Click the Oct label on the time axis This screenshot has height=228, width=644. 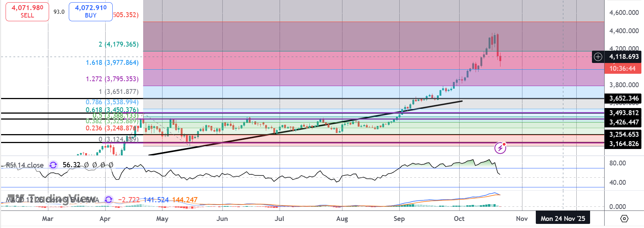tap(459, 219)
